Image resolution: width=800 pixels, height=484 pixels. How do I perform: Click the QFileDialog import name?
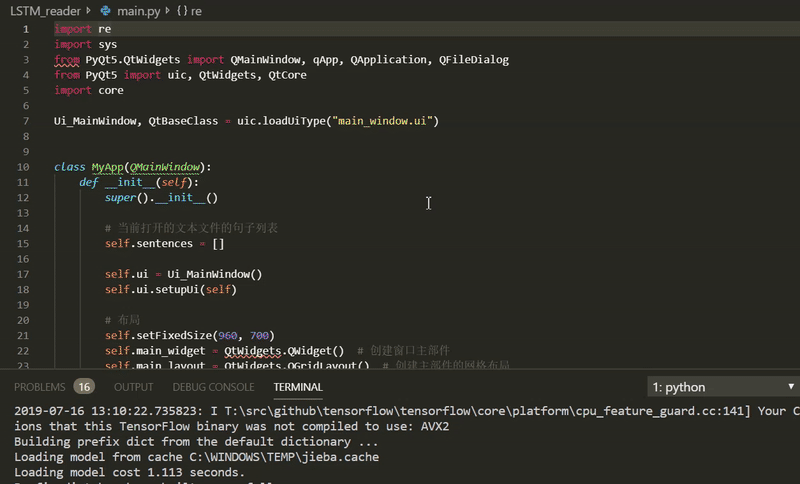tap(474, 60)
